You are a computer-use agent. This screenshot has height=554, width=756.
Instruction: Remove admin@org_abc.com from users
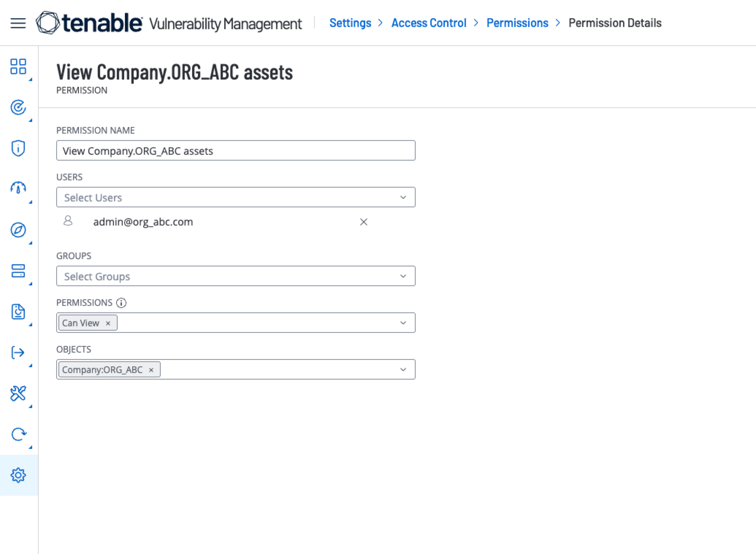tap(363, 222)
